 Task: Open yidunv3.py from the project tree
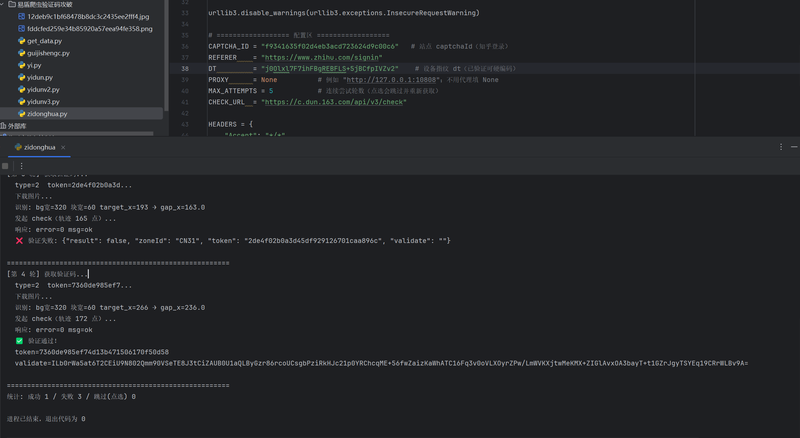point(43,102)
